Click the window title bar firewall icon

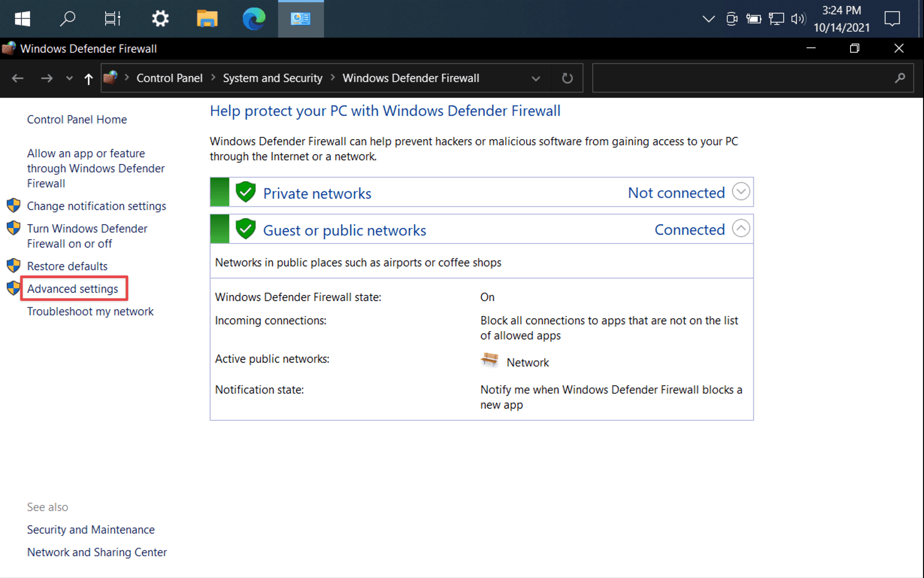tap(9, 48)
